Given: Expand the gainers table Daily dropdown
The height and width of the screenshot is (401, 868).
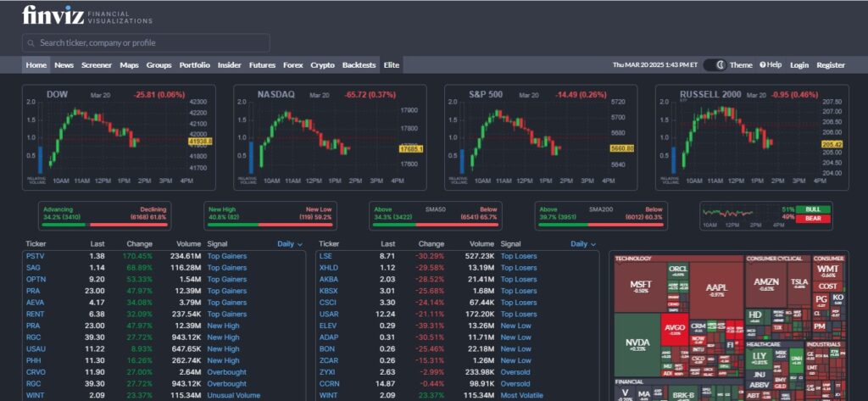Looking at the screenshot, I should [x=290, y=243].
